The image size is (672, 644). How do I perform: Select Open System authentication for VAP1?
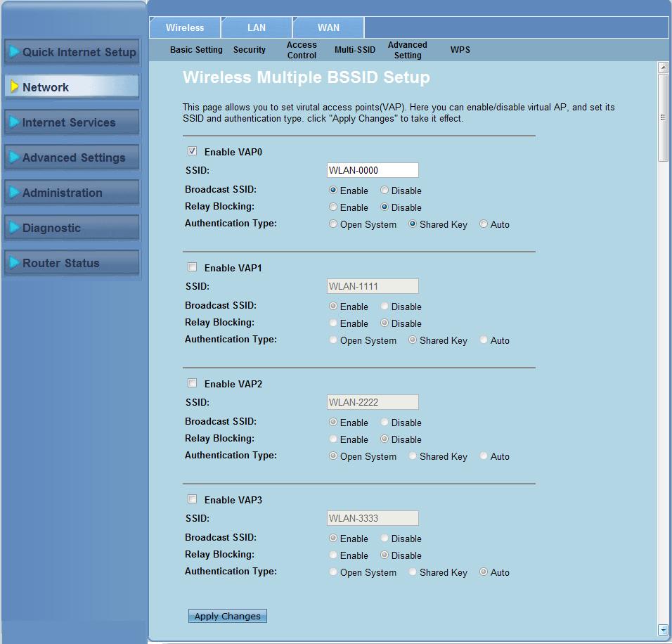(x=333, y=340)
